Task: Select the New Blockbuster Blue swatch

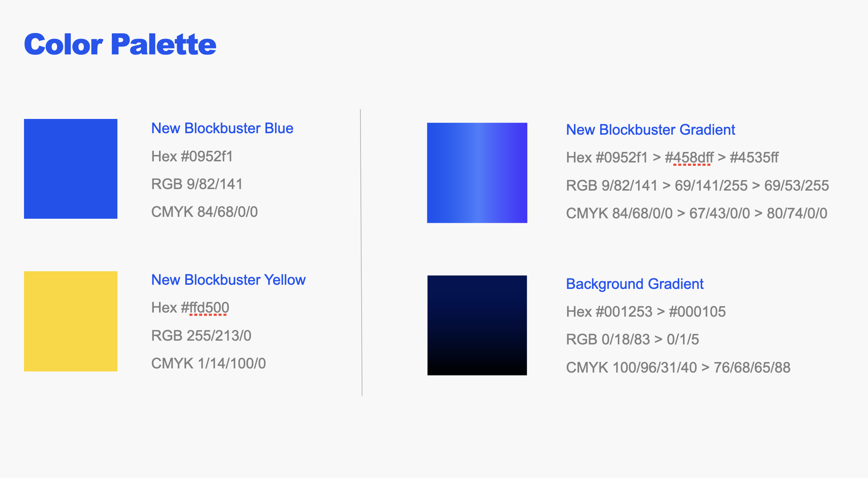Action: click(71, 169)
